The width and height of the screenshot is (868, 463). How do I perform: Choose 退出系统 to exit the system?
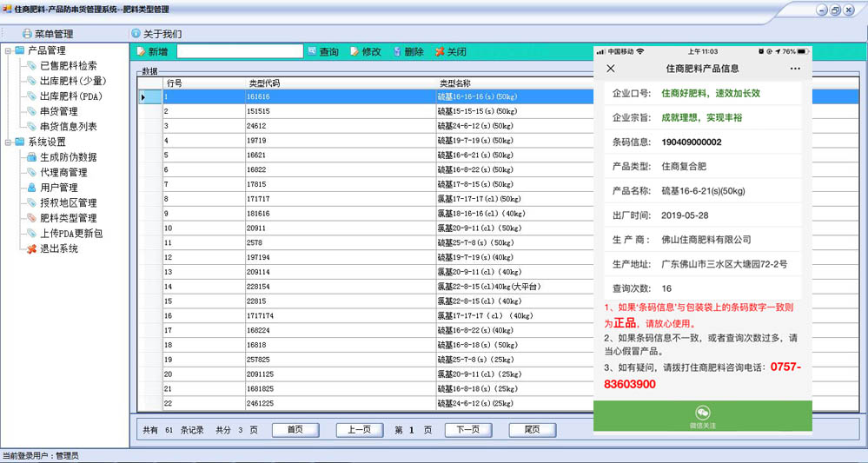(x=58, y=248)
